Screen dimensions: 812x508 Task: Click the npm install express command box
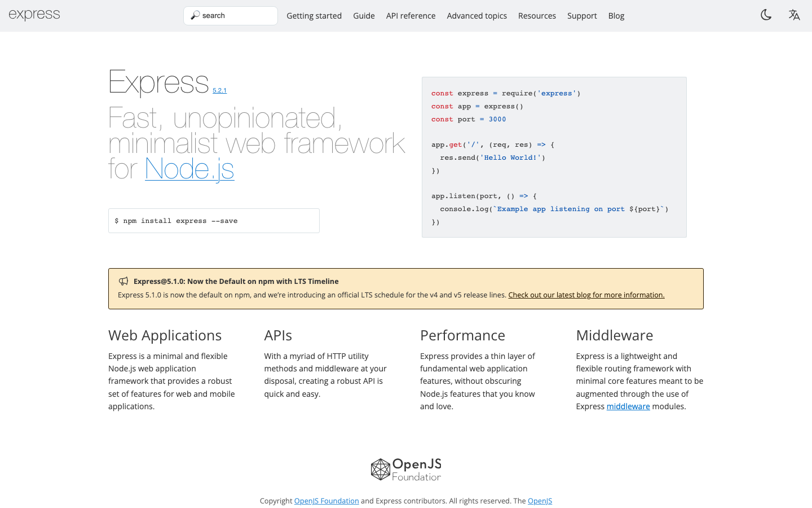[214, 221]
